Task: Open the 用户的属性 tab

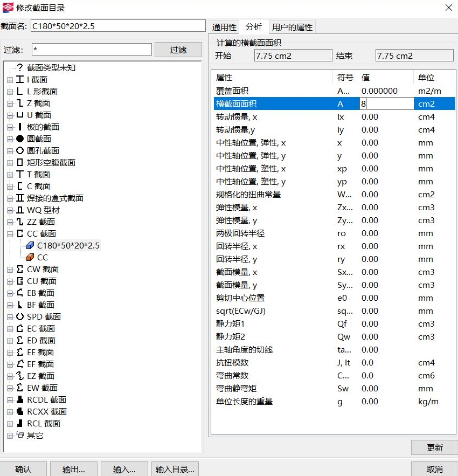Action: pos(292,27)
